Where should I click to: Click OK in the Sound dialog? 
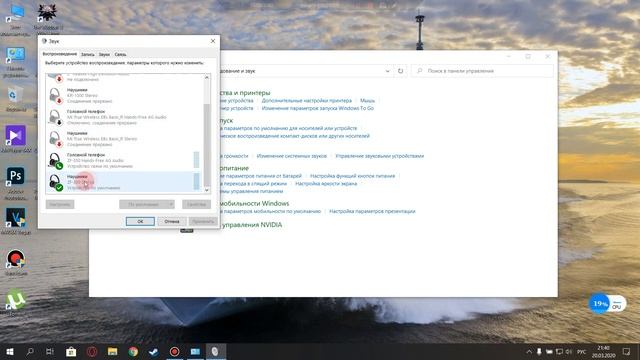(140, 221)
